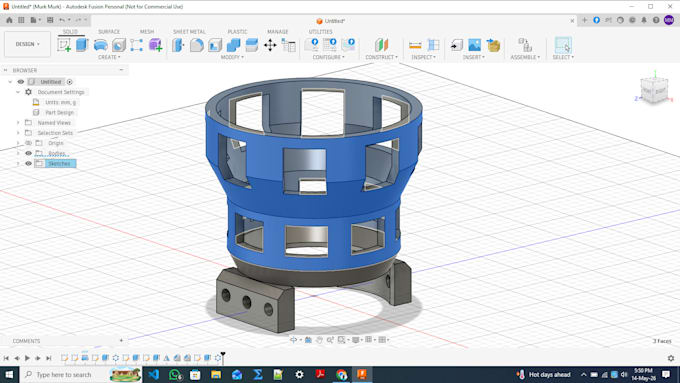Toggle visibility of Origin folder
Screen dimensions: 680x383
click(29, 143)
